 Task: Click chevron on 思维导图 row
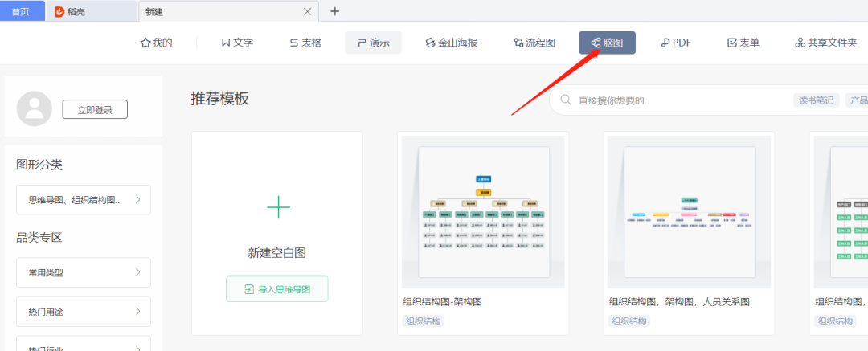tap(138, 199)
